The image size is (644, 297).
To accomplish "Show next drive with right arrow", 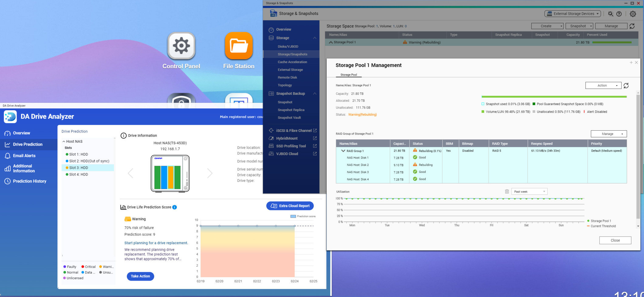I will tap(210, 173).
